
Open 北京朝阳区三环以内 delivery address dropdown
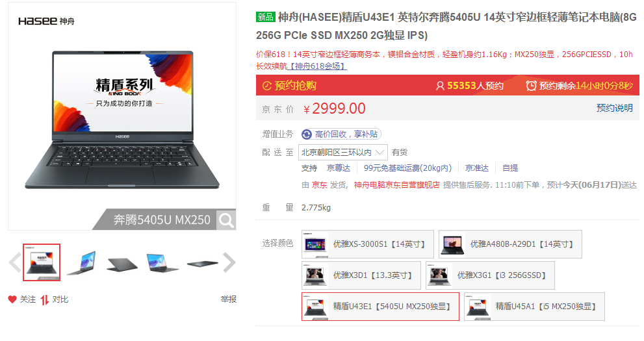(x=343, y=152)
